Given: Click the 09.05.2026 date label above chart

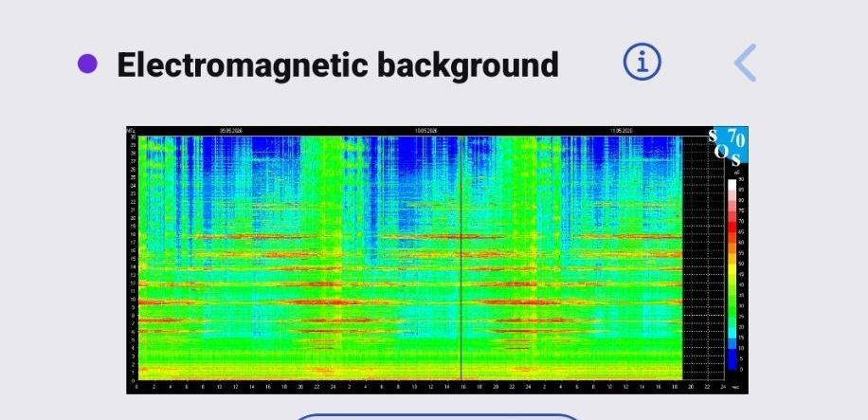Looking at the screenshot, I should [x=231, y=131].
